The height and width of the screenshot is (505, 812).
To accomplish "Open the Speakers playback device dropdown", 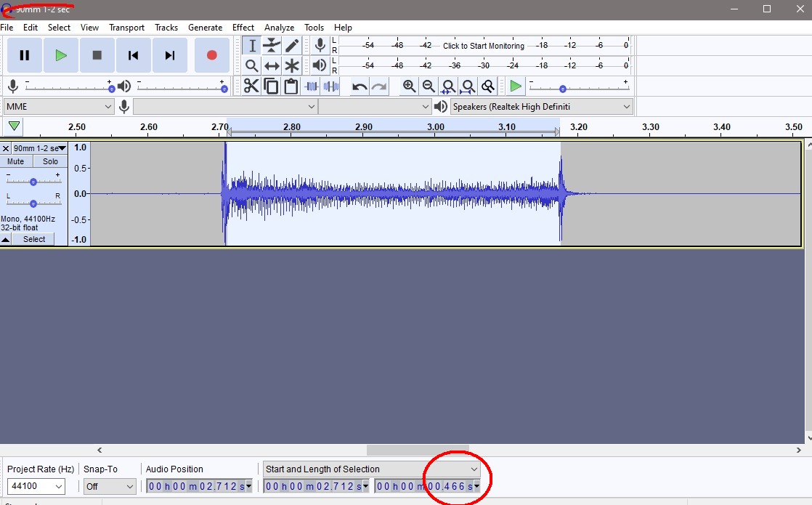I will pos(542,107).
